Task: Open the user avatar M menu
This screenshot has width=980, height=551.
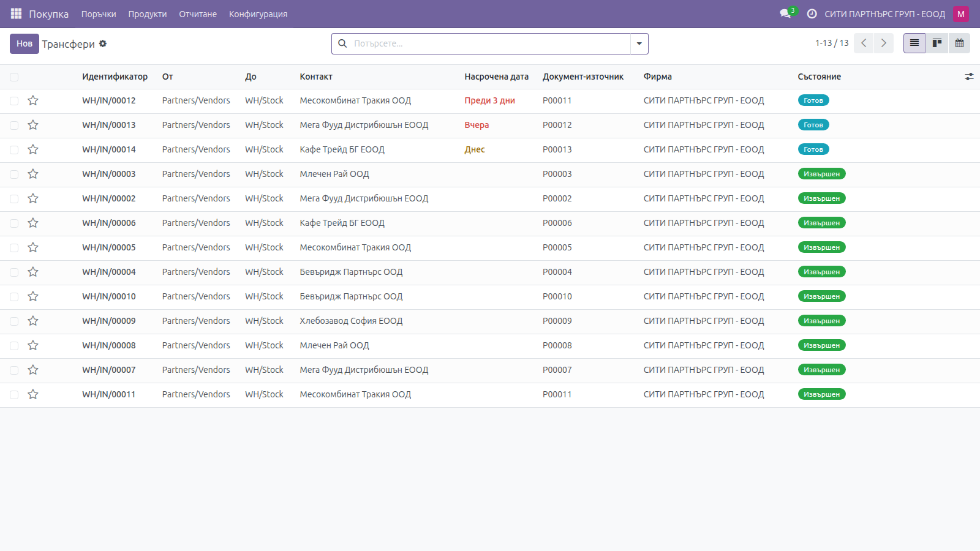Action: [960, 13]
